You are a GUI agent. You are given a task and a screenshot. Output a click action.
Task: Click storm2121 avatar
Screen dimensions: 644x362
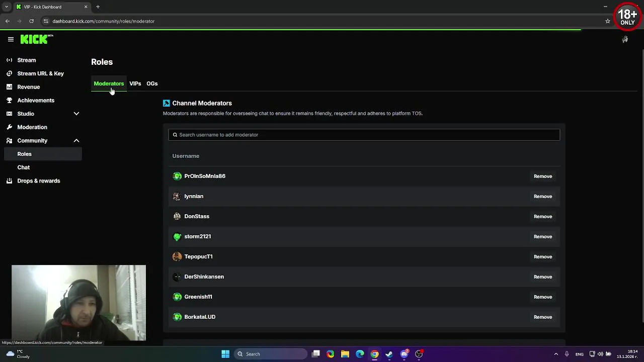pyautogui.click(x=177, y=236)
